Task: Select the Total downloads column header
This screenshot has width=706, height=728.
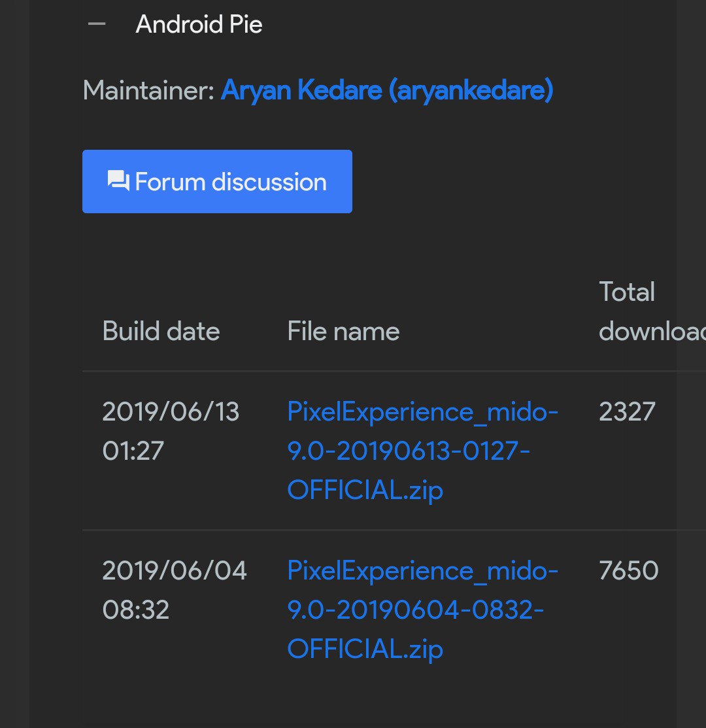Action: click(x=652, y=311)
